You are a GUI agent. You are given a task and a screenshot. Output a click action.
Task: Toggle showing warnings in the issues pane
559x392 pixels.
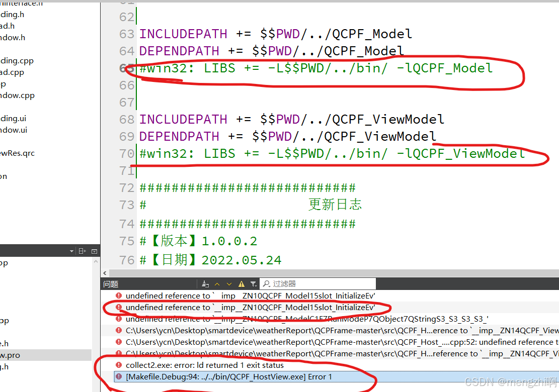pyautogui.click(x=242, y=284)
